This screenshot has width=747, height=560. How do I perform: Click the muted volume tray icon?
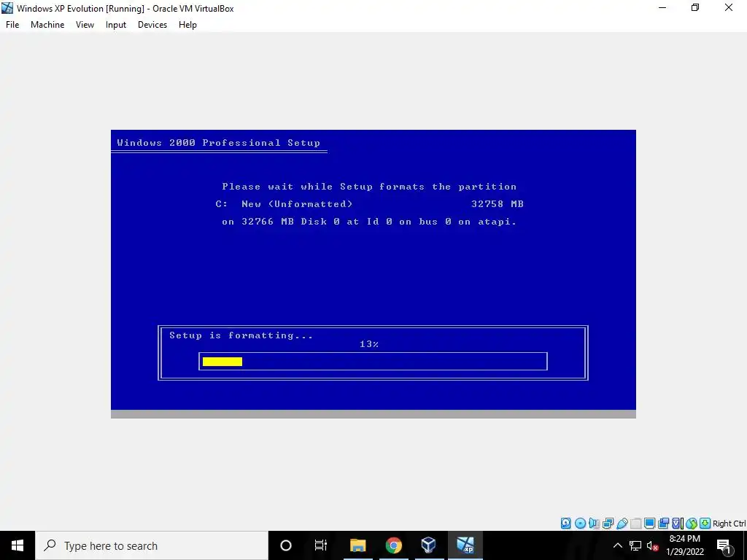[652, 545]
